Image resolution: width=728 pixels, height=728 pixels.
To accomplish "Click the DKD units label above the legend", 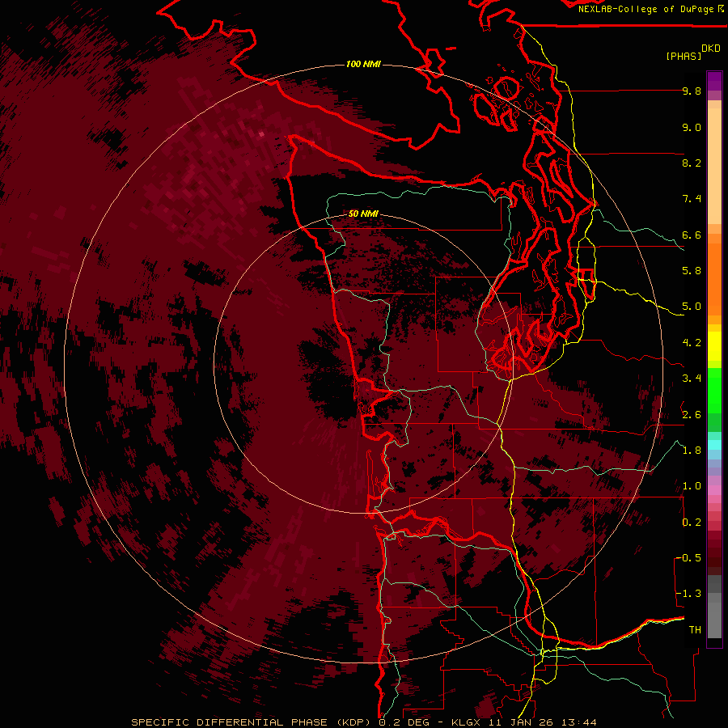I will coord(711,49).
